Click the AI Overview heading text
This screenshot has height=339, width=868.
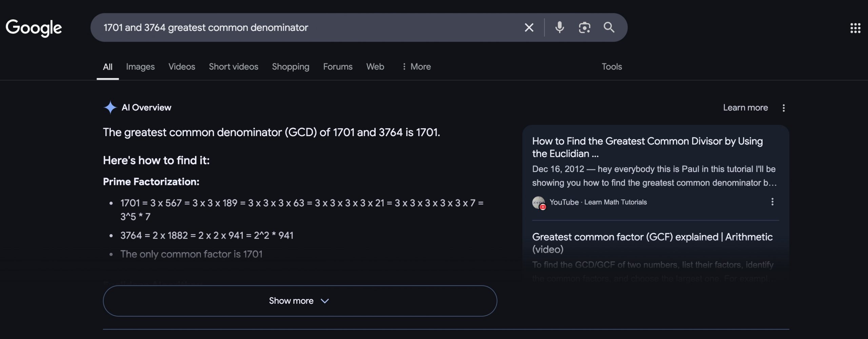(x=146, y=108)
